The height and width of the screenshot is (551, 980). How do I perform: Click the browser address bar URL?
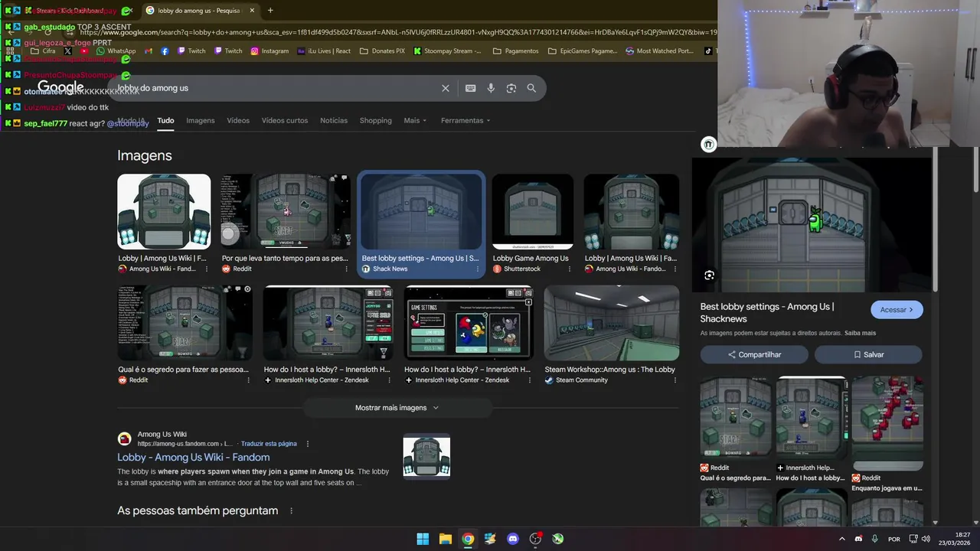[x=398, y=32]
